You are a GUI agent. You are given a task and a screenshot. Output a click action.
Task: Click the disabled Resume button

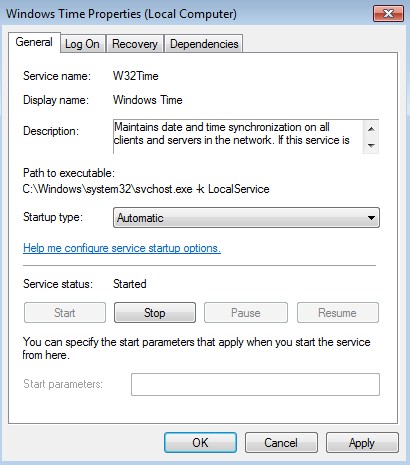point(338,313)
